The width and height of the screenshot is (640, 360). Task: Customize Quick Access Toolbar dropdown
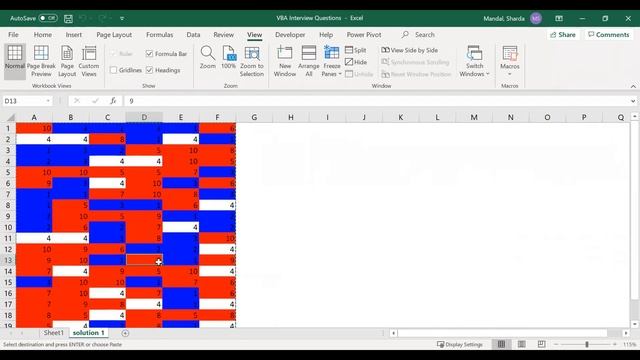122,18
